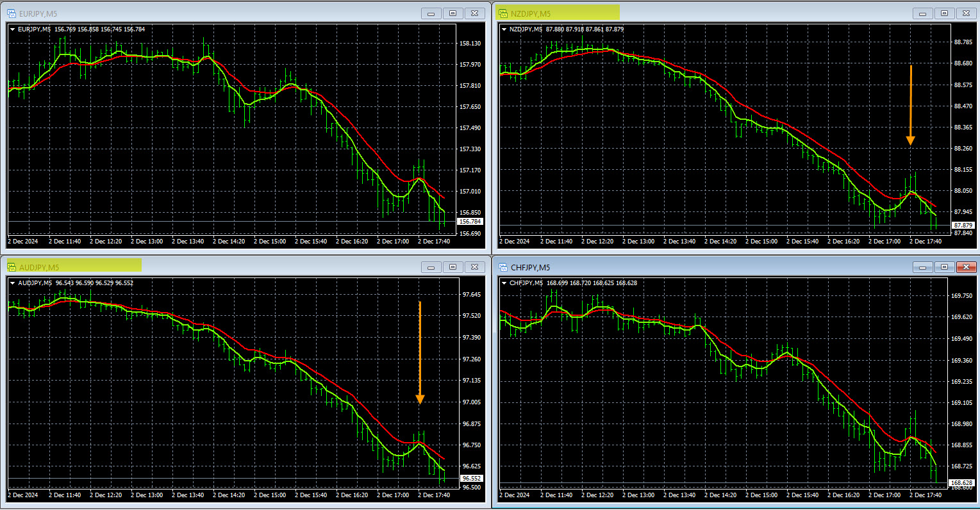Minimize the NZDJPY chart window
The width and height of the screenshot is (980, 510).
coord(923,13)
